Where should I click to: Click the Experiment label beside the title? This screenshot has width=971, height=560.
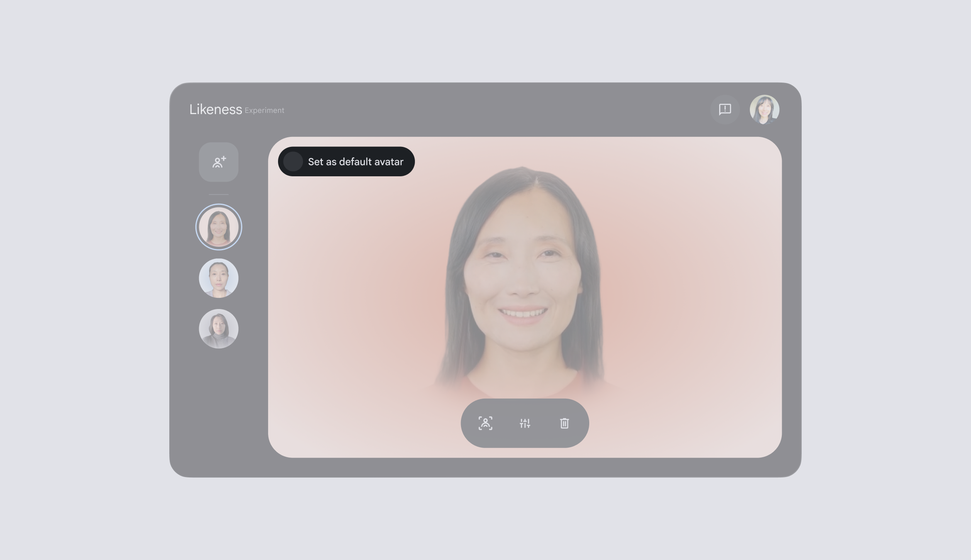(264, 110)
